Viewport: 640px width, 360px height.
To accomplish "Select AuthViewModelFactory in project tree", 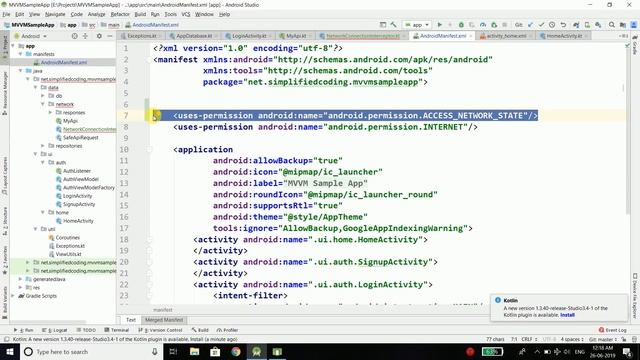I will [x=89, y=187].
